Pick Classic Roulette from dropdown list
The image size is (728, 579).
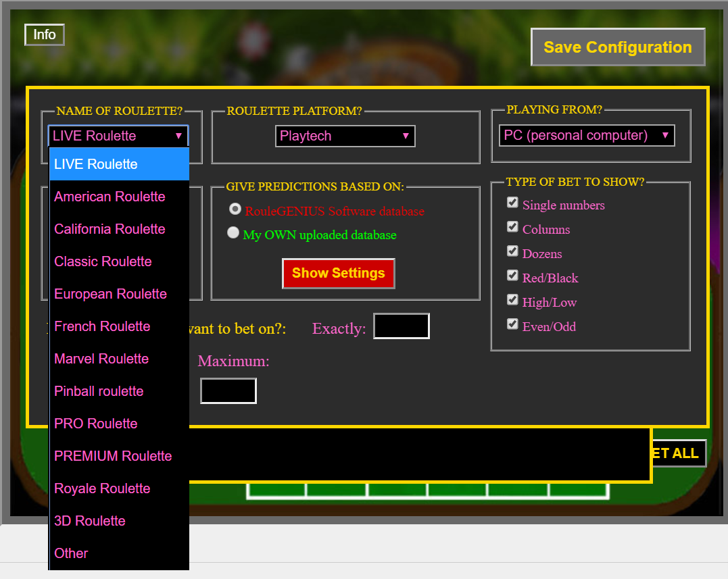[120, 261]
